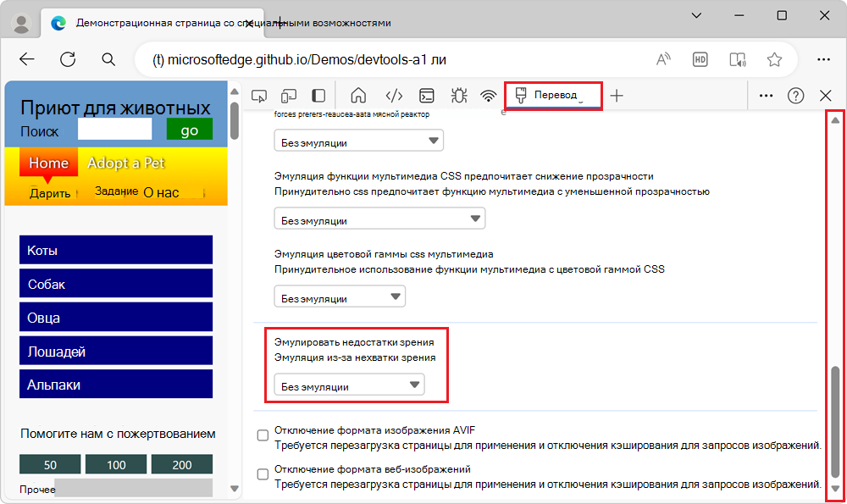Image resolution: width=847 pixels, height=504 pixels.
Task: Click the DevTools scrollbar thumb
Action: [x=835, y=421]
